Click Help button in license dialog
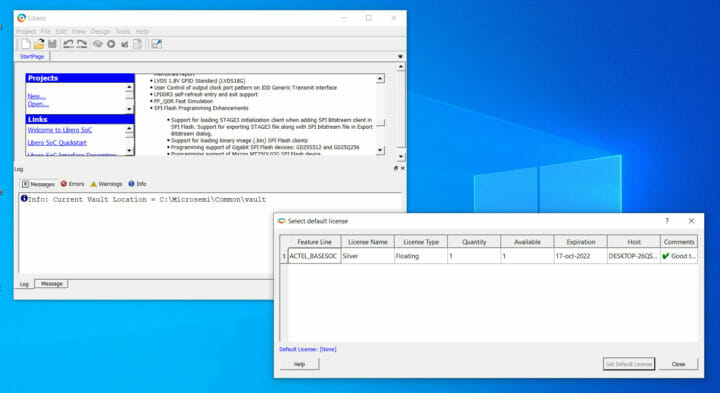The width and height of the screenshot is (720, 393). tap(299, 364)
